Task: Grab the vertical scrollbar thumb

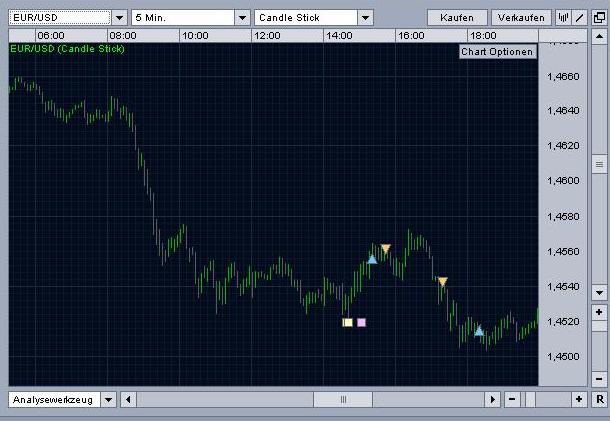Action: pyautogui.click(x=599, y=165)
